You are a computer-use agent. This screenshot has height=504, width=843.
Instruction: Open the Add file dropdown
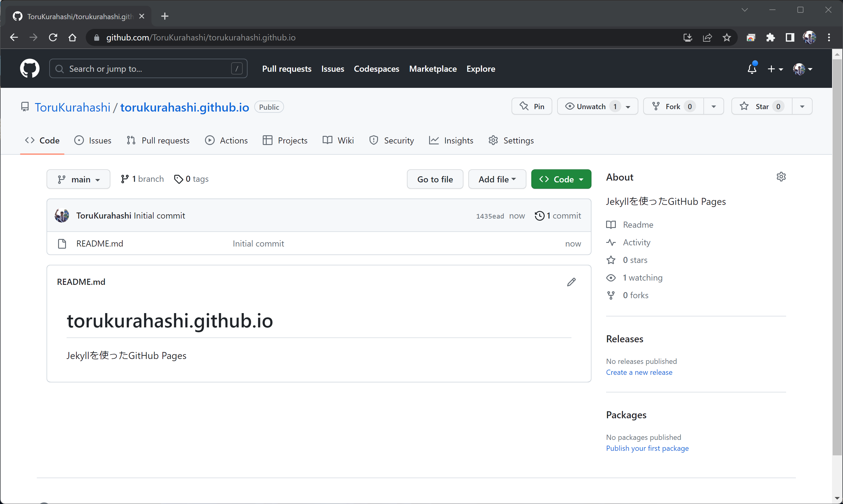click(x=497, y=179)
